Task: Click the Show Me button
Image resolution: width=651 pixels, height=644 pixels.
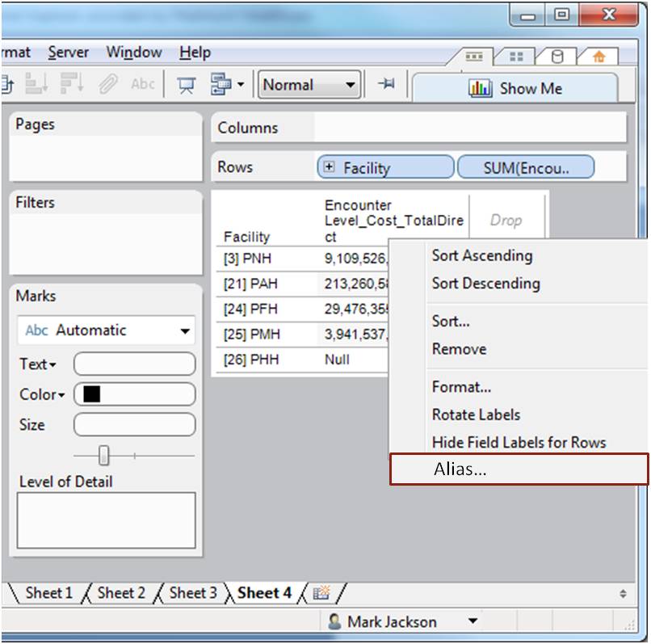Action: click(x=515, y=89)
